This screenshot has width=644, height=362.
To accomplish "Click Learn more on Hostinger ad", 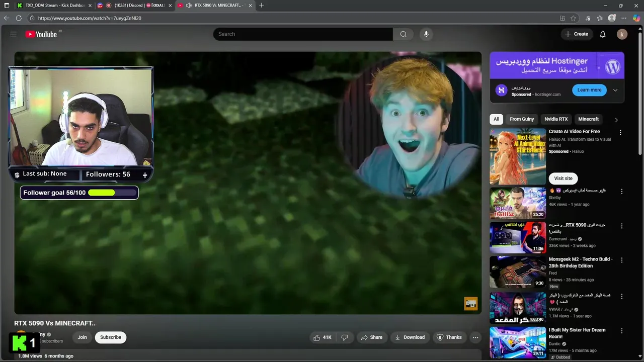I will 589,90.
